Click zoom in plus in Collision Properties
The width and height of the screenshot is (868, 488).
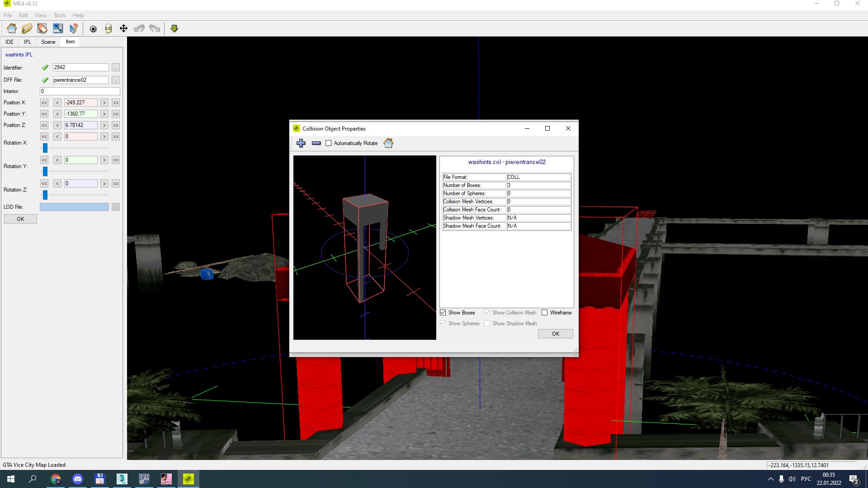pos(301,143)
